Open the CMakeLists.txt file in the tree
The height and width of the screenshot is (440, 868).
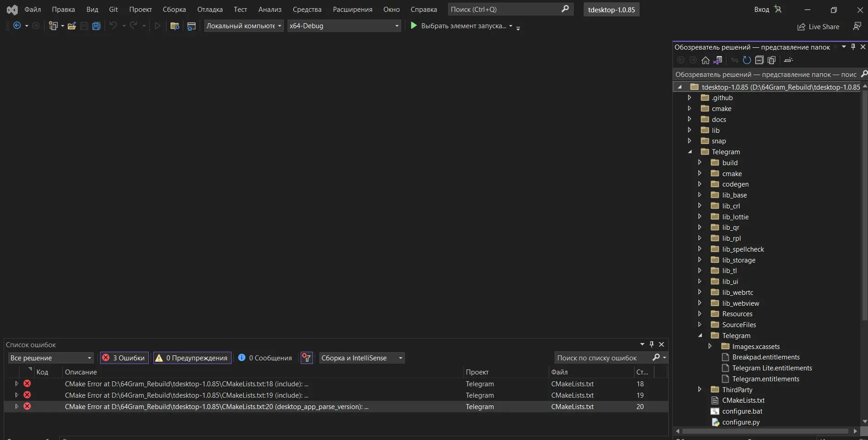point(743,400)
